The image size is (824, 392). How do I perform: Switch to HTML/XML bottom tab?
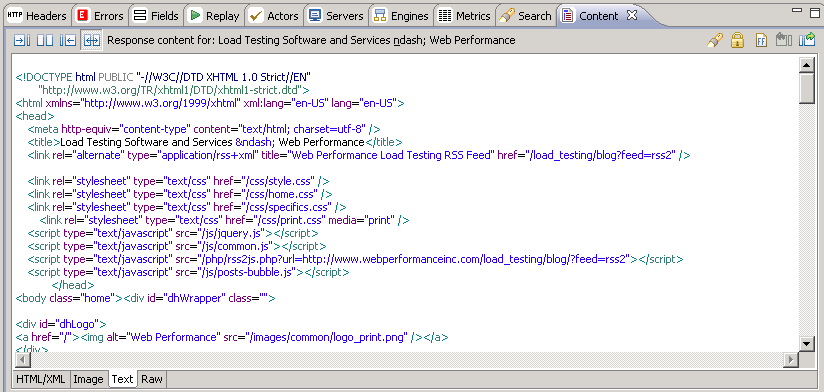(40, 379)
